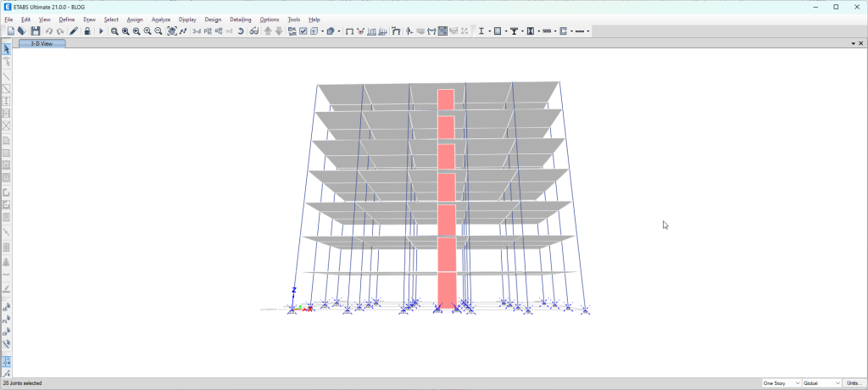Image resolution: width=868 pixels, height=390 pixels.
Task: Switch to default 3-d view icon
Action: (197, 31)
